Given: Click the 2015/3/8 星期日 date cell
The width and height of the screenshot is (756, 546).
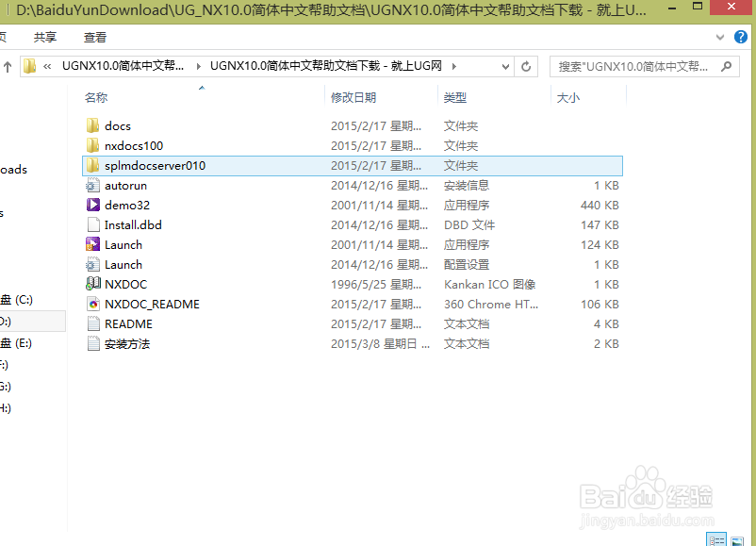Looking at the screenshot, I should point(380,343).
